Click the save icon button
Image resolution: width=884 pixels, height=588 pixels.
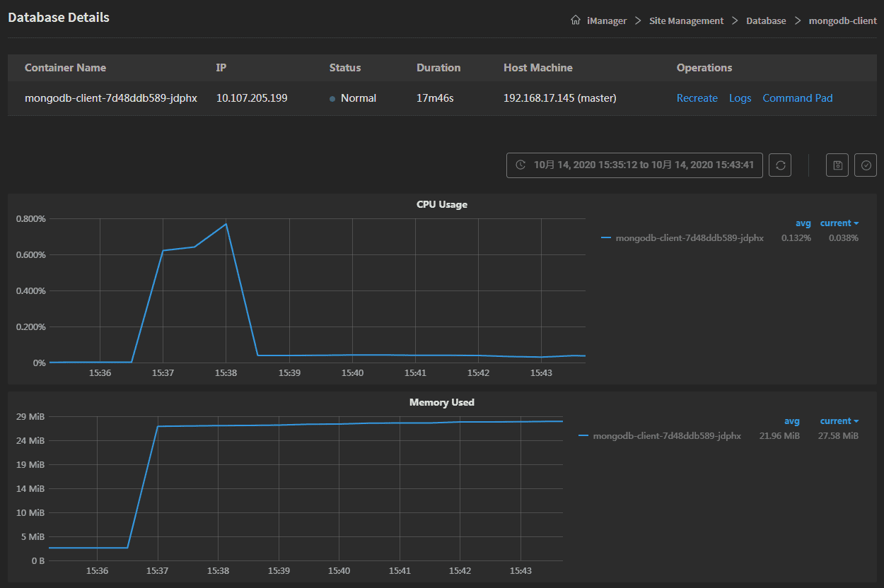point(837,165)
